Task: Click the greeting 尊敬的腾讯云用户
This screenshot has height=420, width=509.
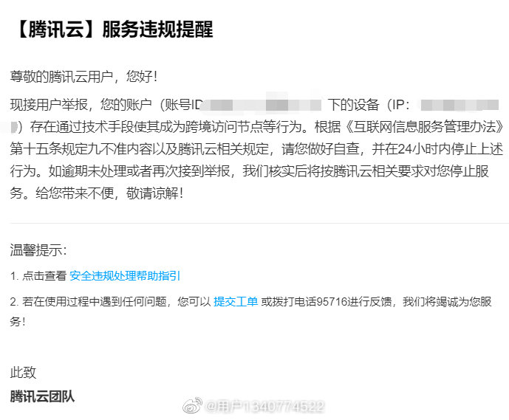Action: (63, 76)
